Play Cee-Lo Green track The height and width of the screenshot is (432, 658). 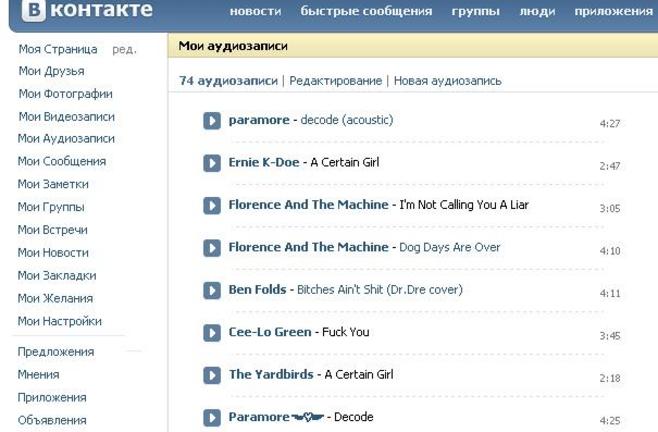[x=212, y=333]
